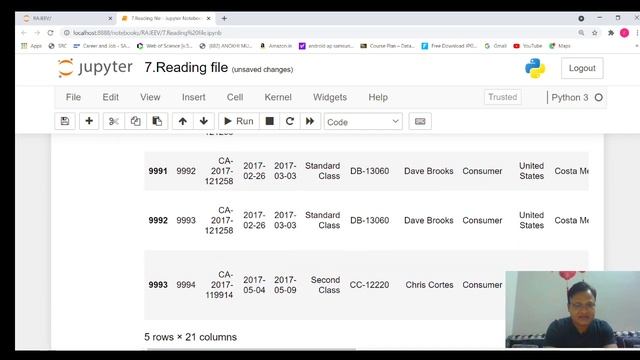Viewport: 640px width, 360px height.
Task: Open the YouTube bookmark
Action: [528, 46]
